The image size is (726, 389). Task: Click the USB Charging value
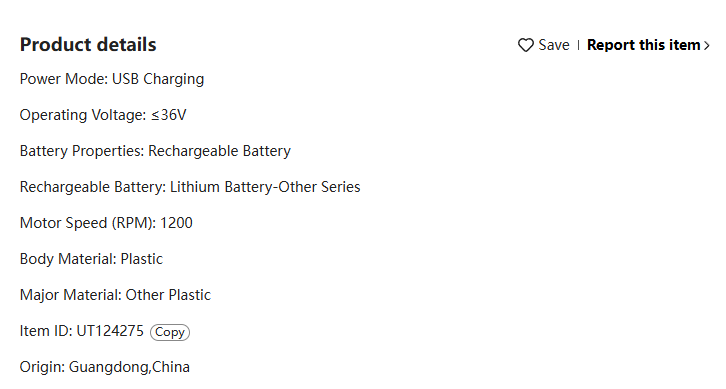pyautogui.click(x=158, y=79)
